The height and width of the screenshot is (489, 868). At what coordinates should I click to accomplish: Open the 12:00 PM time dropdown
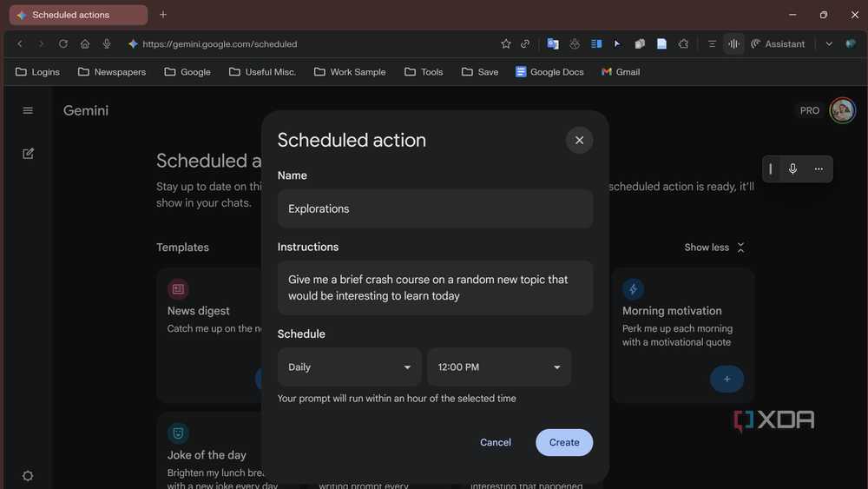pyautogui.click(x=499, y=367)
